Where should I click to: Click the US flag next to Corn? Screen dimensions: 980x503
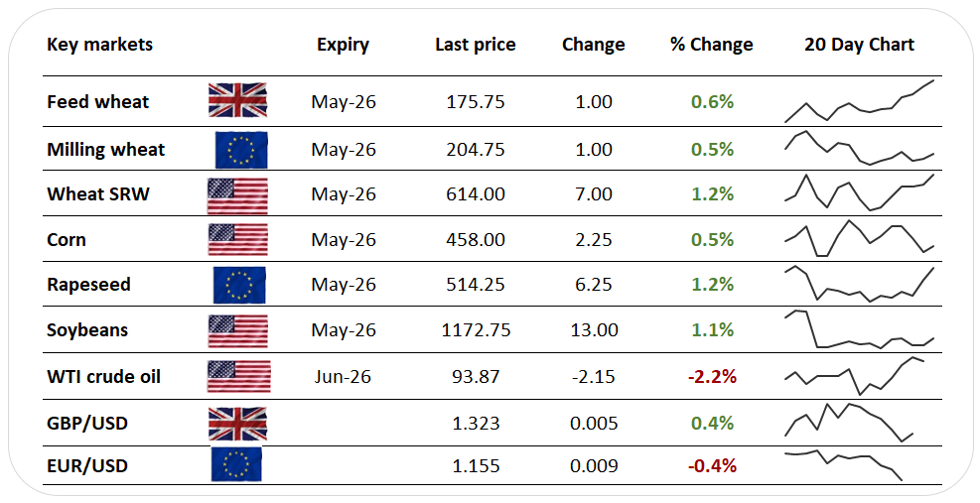237,239
